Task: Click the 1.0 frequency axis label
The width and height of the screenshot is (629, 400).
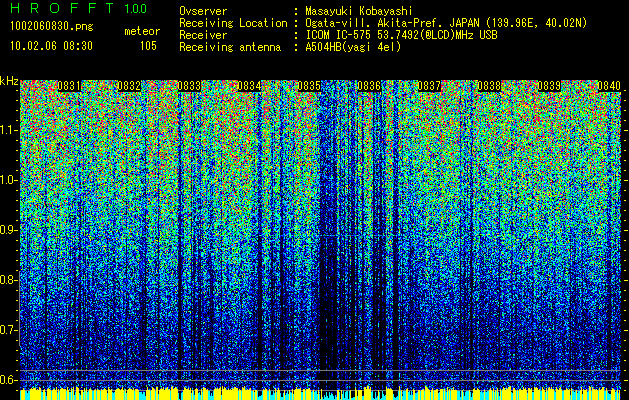Action: (9, 180)
